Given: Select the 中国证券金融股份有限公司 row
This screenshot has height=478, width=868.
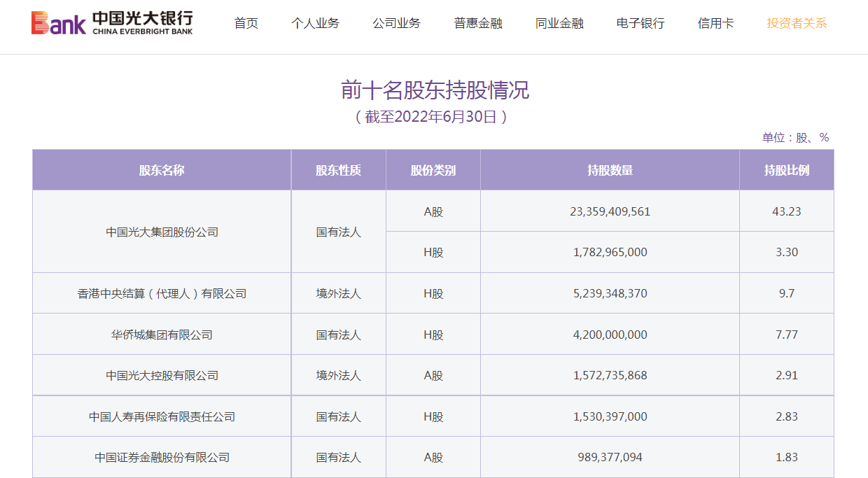Looking at the screenshot, I should tap(433, 457).
